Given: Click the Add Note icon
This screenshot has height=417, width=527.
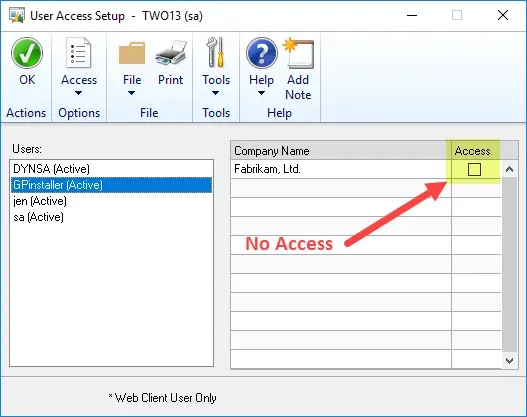Looking at the screenshot, I should (298, 53).
